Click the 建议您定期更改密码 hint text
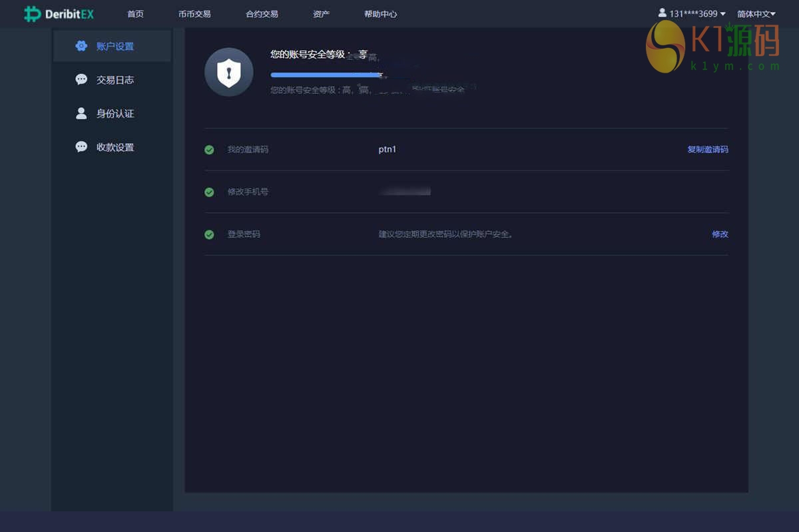The image size is (799, 532). pyautogui.click(x=445, y=234)
